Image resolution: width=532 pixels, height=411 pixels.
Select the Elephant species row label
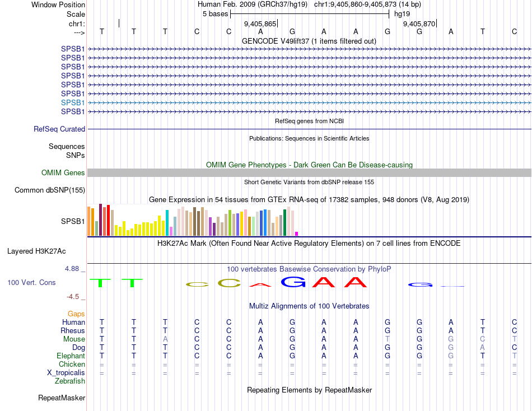coord(71,356)
